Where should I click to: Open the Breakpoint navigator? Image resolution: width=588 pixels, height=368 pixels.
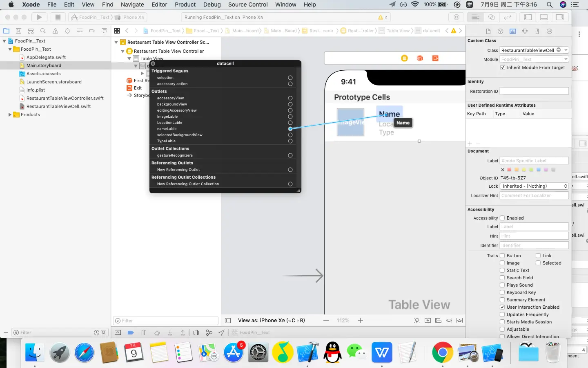click(x=92, y=31)
